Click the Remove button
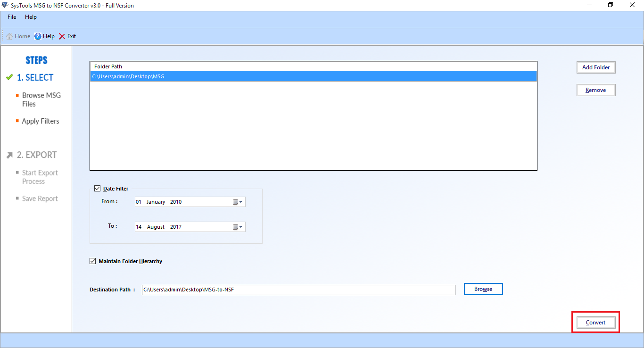 [596, 90]
